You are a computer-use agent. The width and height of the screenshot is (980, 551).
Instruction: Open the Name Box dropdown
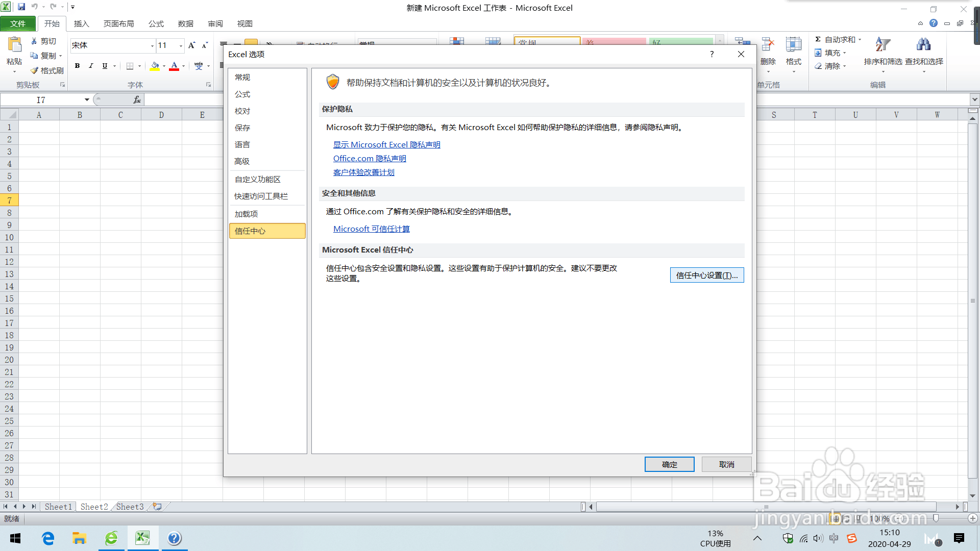tap(87, 100)
